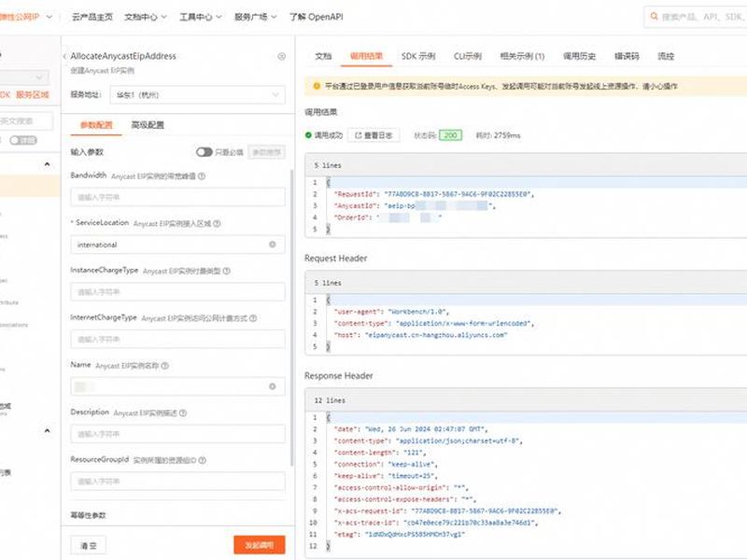The width and height of the screenshot is (747, 560).
Task: Switch to the 调用结果 tab
Action: 366,56
